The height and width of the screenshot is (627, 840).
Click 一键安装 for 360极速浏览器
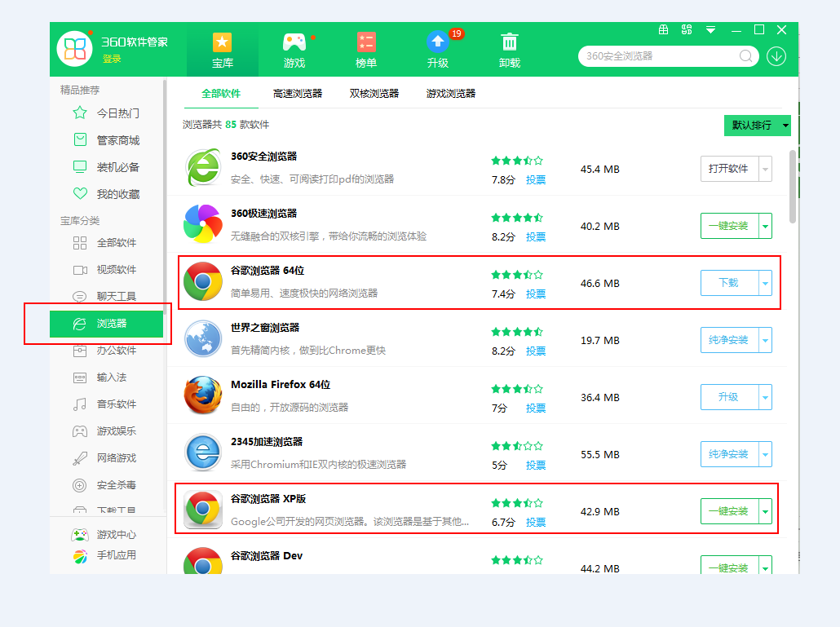[x=729, y=226]
